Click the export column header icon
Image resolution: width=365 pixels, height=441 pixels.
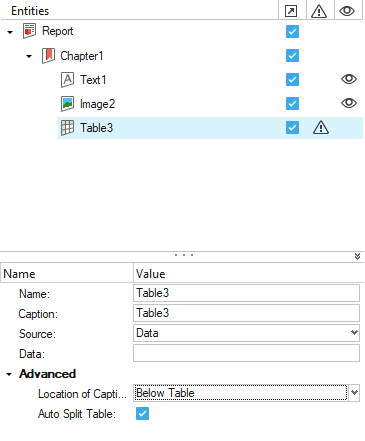click(291, 11)
